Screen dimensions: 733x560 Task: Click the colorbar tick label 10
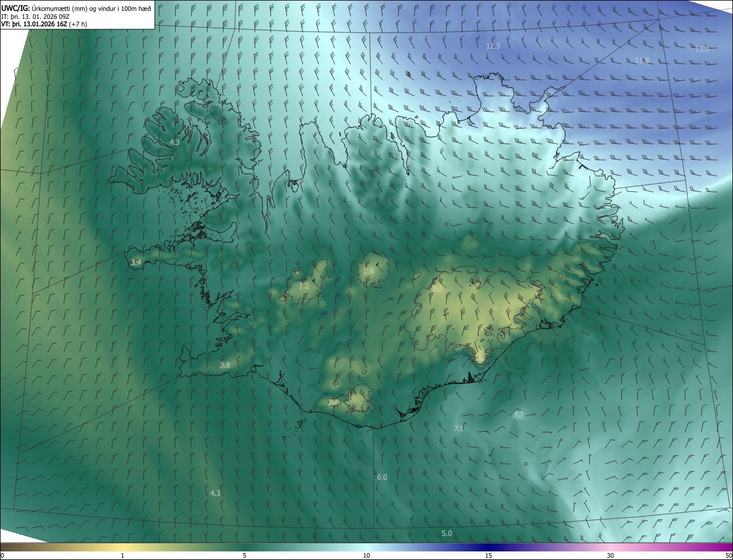point(366,555)
